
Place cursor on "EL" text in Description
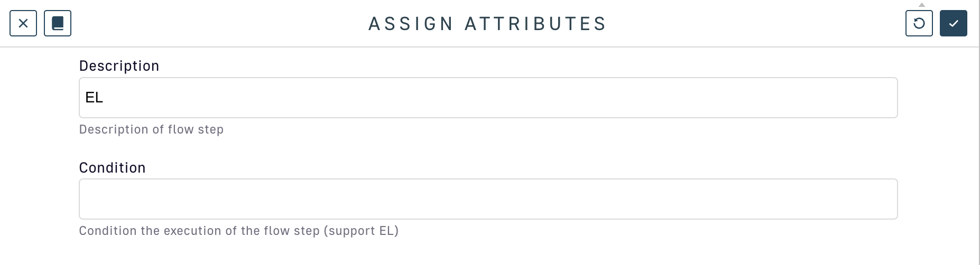[x=94, y=98]
